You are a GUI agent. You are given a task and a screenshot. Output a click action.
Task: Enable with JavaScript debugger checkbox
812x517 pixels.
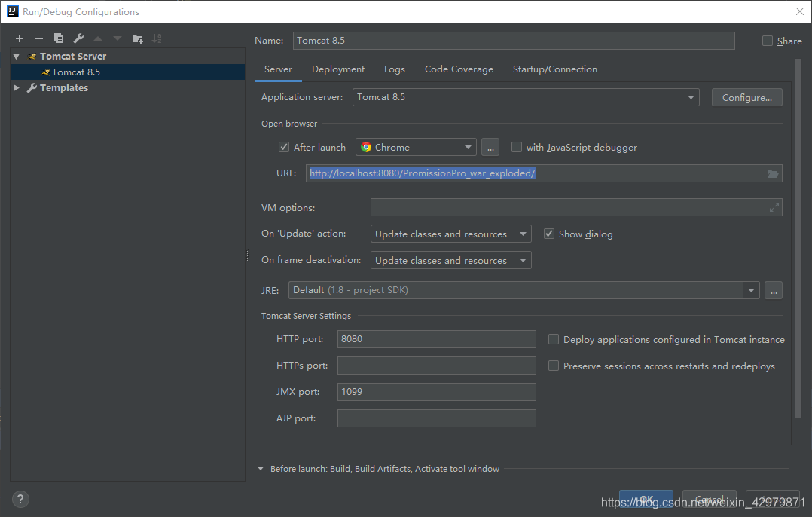coord(516,147)
